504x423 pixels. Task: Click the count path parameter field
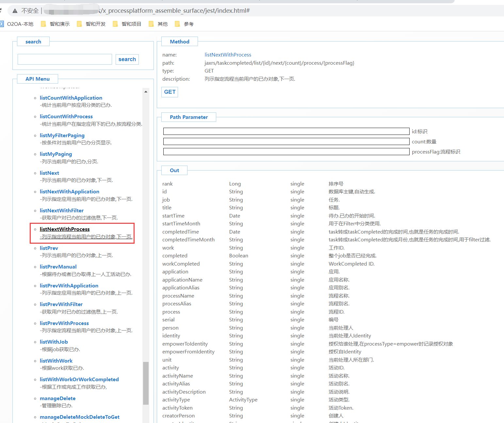click(x=286, y=141)
